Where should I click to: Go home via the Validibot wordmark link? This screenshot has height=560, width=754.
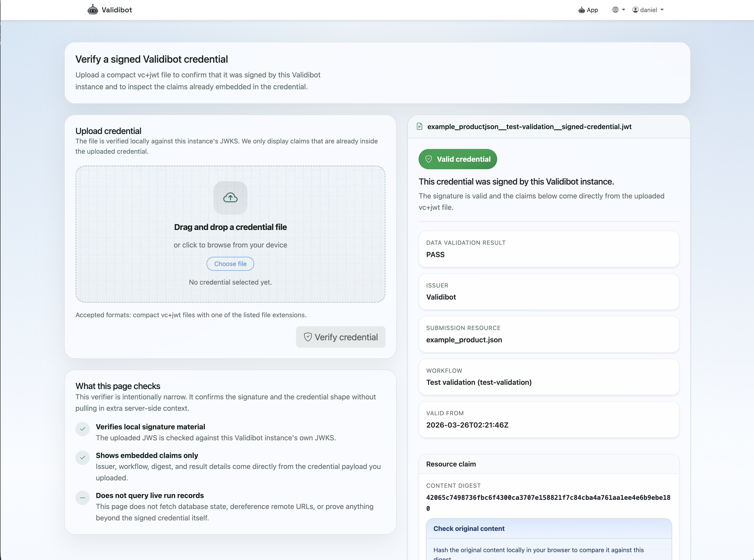click(x=117, y=9)
